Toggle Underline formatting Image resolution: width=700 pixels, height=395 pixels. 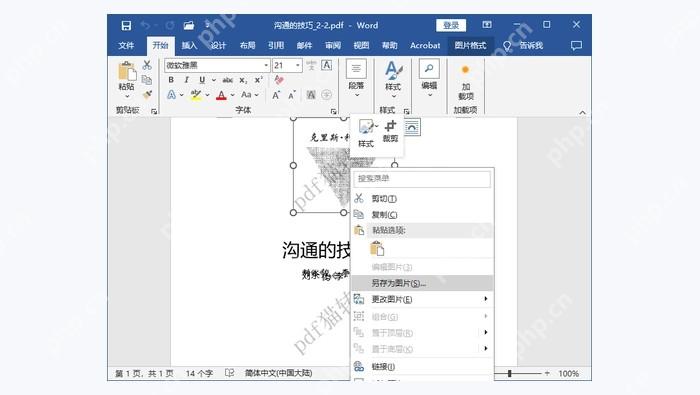tap(202, 80)
